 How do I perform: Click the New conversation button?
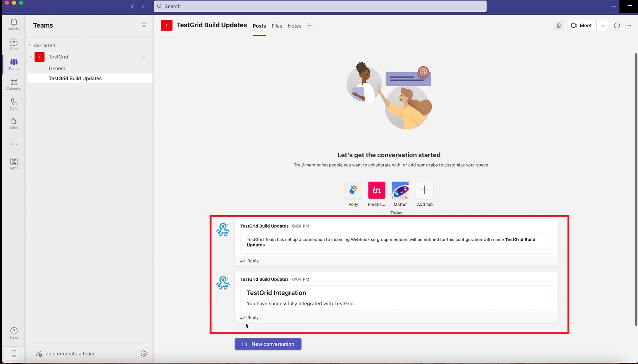(268, 344)
